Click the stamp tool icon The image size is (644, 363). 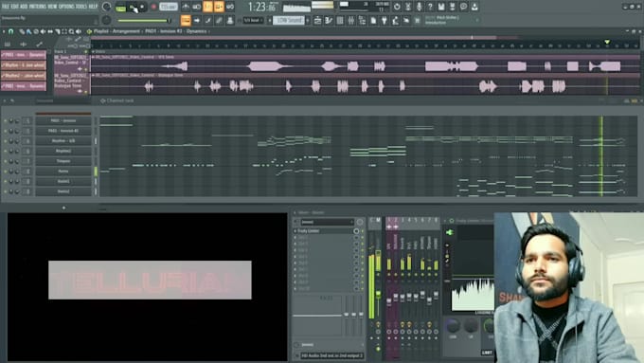point(230,20)
